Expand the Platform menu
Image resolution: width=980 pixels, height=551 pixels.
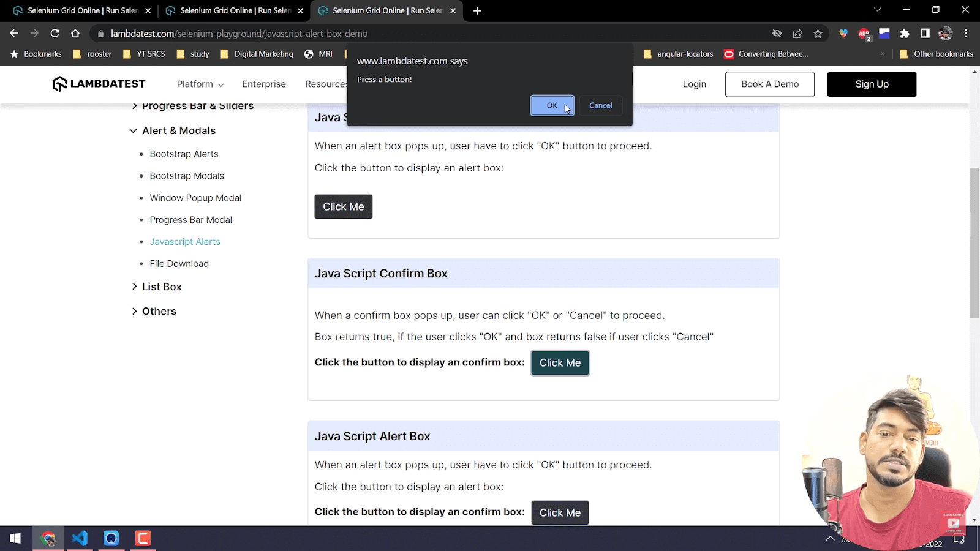coord(200,84)
